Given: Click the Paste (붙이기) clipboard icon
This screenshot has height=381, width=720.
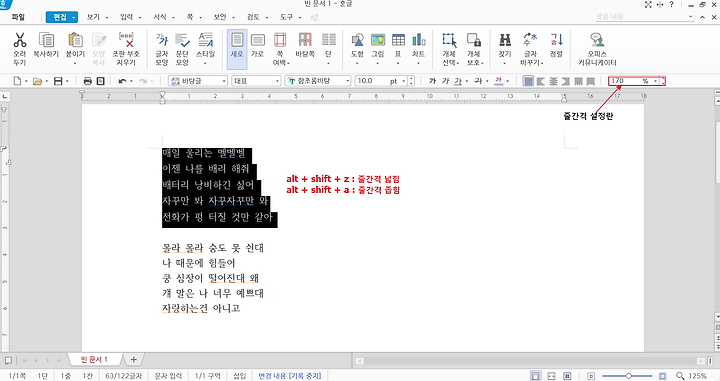Looking at the screenshot, I should pos(75,40).
